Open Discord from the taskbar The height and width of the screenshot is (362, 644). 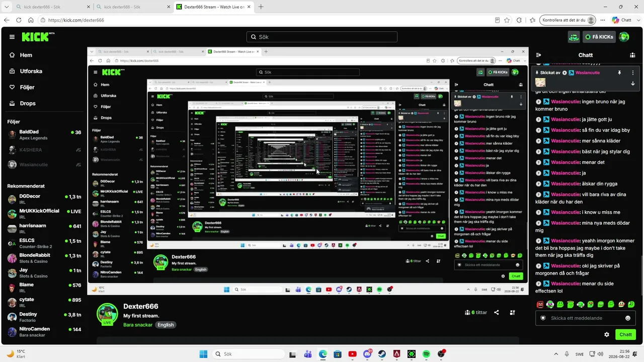[x=367, y=354]
